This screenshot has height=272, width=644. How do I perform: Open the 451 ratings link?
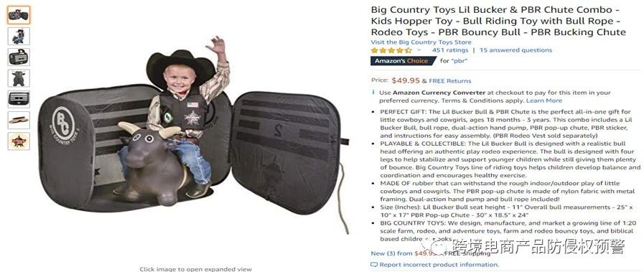point(449,50)
